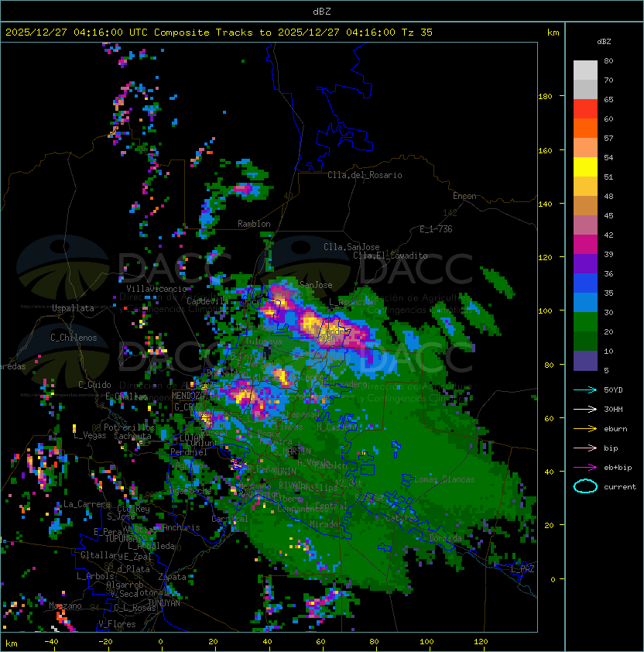Click the Lomas_Blancas map label

444,479
